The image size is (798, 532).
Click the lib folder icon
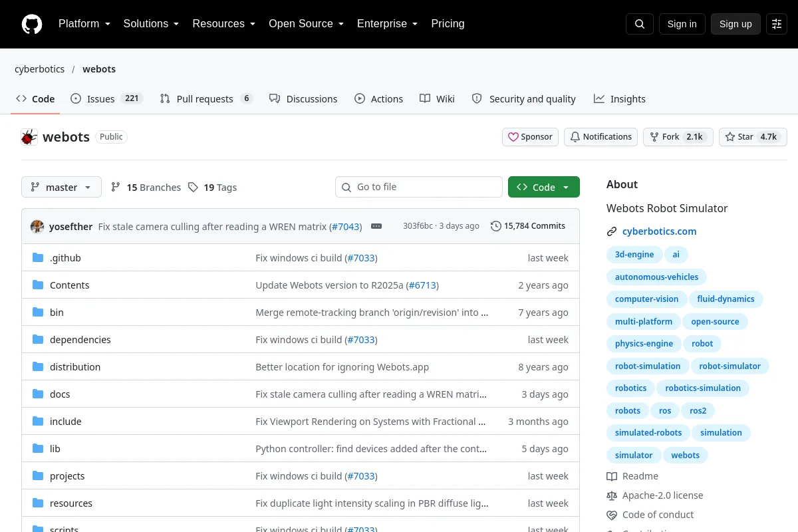[38, 449]
